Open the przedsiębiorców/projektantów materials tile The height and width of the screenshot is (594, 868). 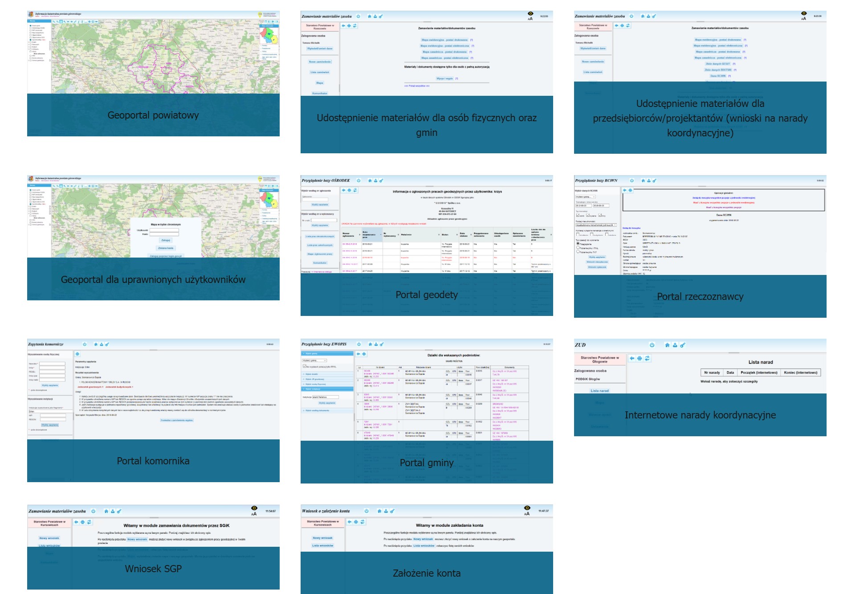click(700, 118)
